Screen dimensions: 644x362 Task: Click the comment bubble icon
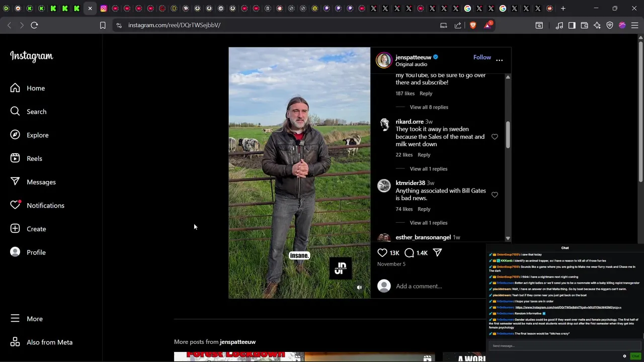(x=410, y=253)
